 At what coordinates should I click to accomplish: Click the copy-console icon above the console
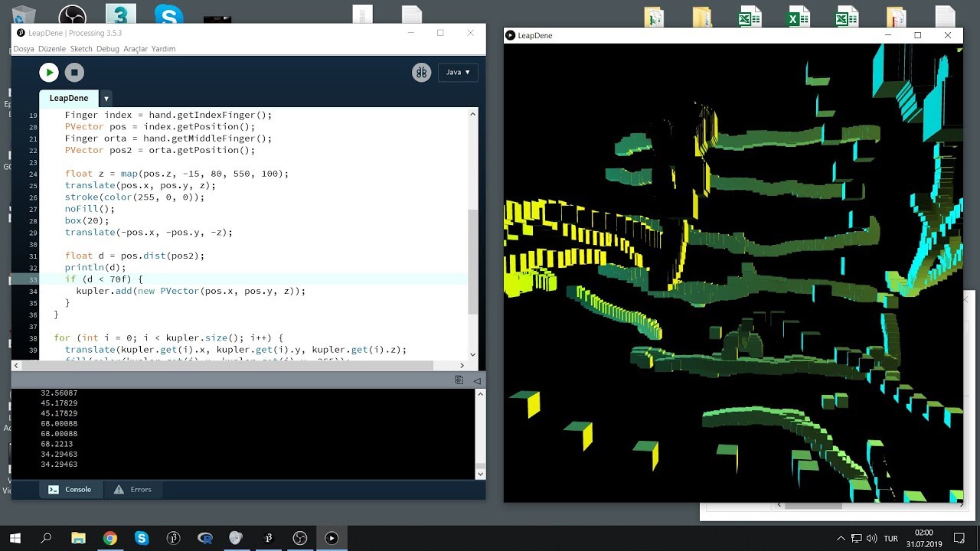coord(459,380)
